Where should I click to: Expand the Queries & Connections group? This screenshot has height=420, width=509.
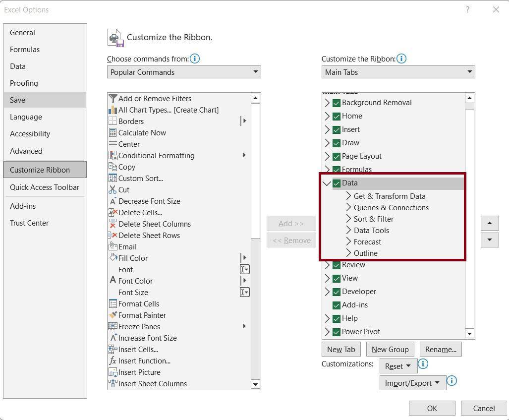348,207
